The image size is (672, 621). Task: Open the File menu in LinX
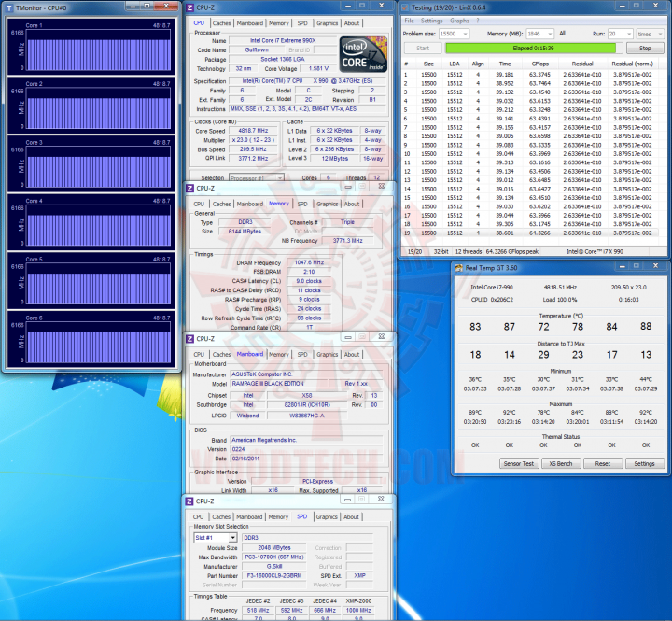pos(410,21)
